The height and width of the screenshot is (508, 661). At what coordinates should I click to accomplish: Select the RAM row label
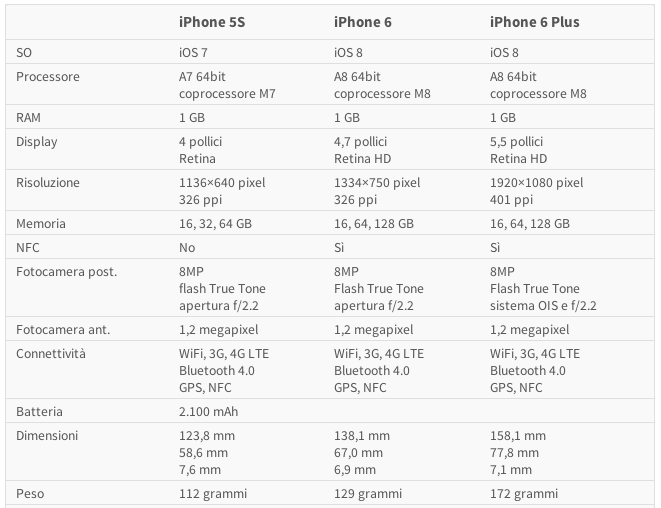[28, 118]
